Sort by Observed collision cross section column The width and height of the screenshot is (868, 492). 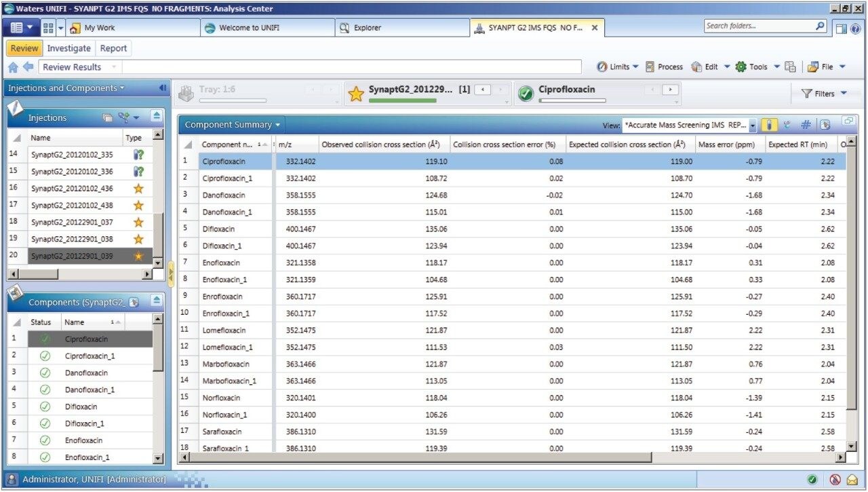click(384, 145)
